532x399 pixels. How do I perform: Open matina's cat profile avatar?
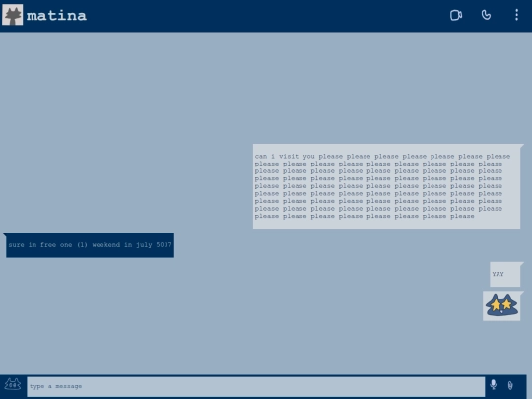[x=13, y=15]
